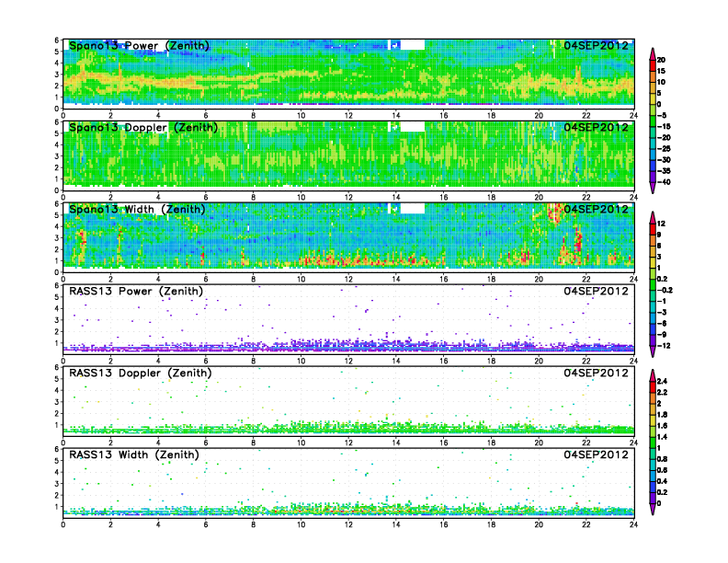
Task: Select the 04SEP2012 date in RASS13 Width panel
Action: (x=597, y=454)
